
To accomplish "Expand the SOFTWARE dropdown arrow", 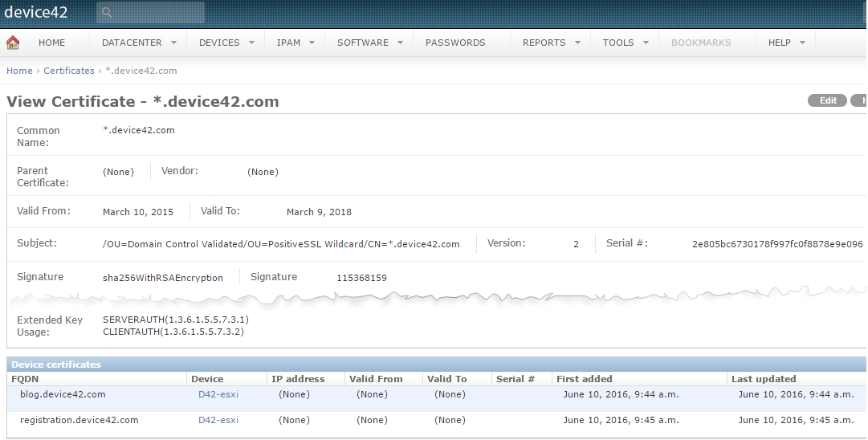I will click(400, 43).
